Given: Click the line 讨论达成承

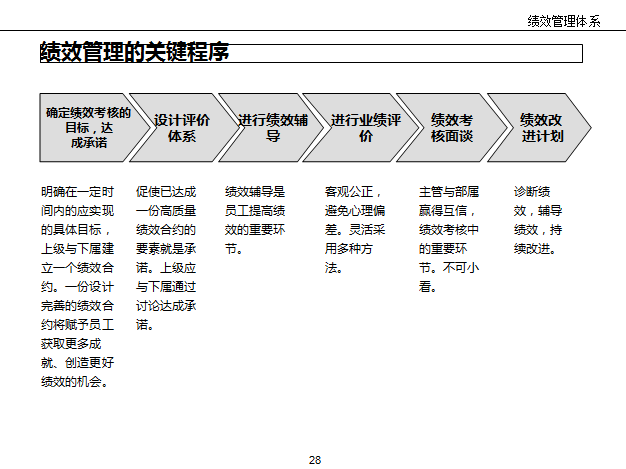Looking at the screenshot, I should click(x=166, y=306).
